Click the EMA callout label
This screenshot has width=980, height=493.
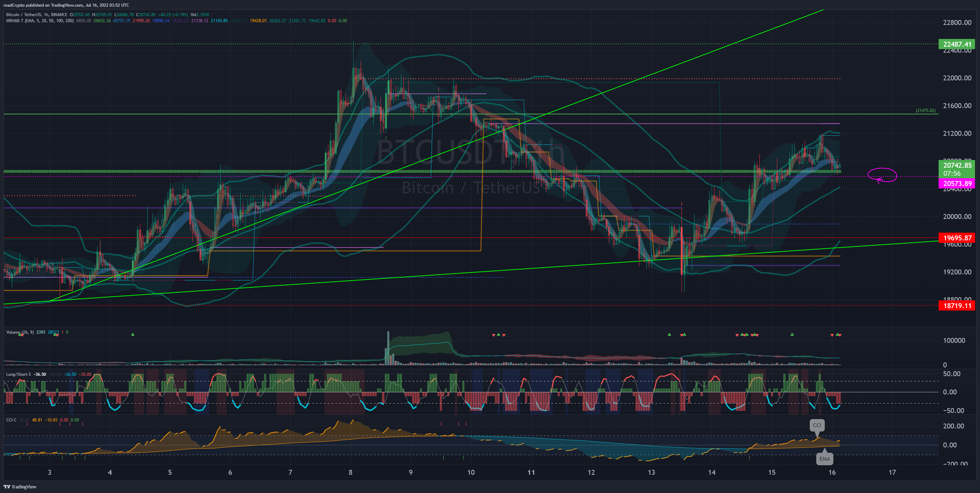point(824,459)
